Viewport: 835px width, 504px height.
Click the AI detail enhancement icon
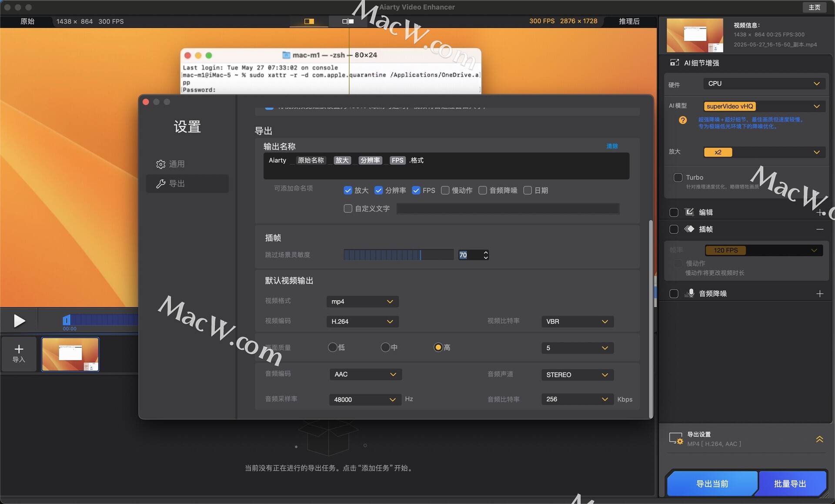point(675,63)
